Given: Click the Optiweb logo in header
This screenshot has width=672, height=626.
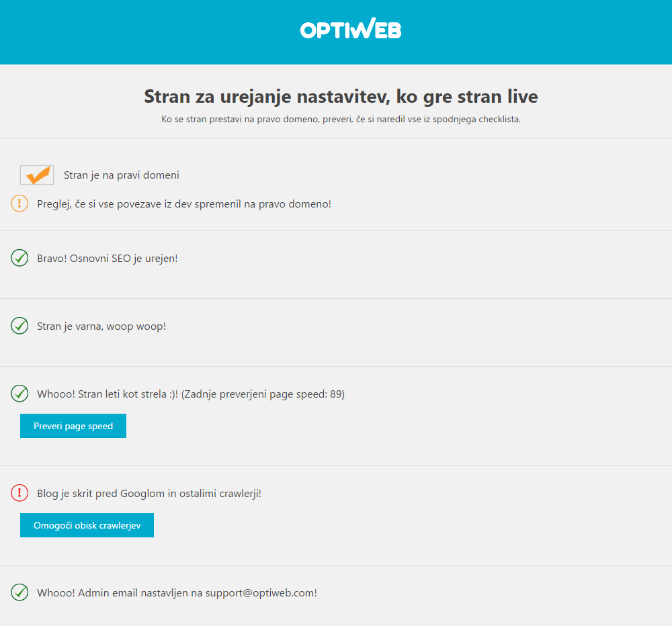Looking at the screenshot, I should pos(351,30).
